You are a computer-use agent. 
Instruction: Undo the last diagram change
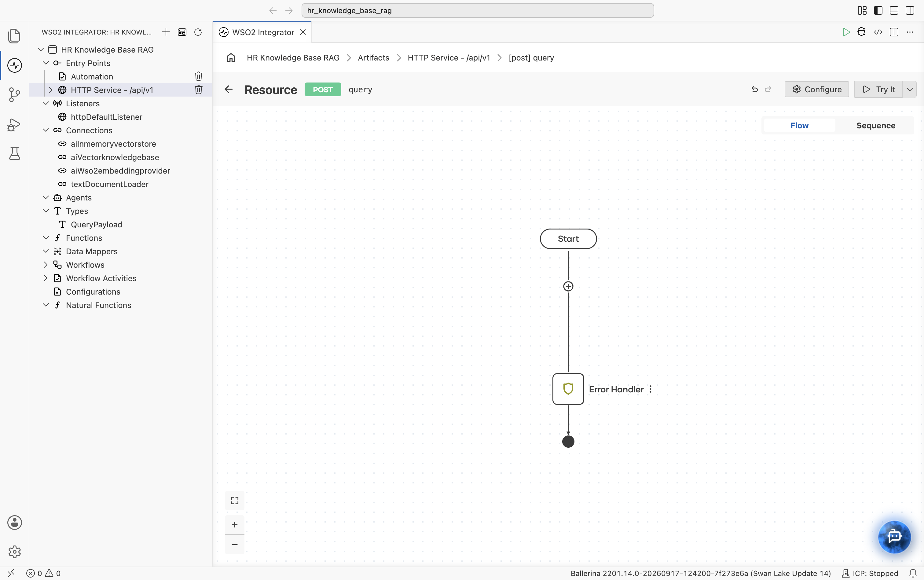click(754, 89)
